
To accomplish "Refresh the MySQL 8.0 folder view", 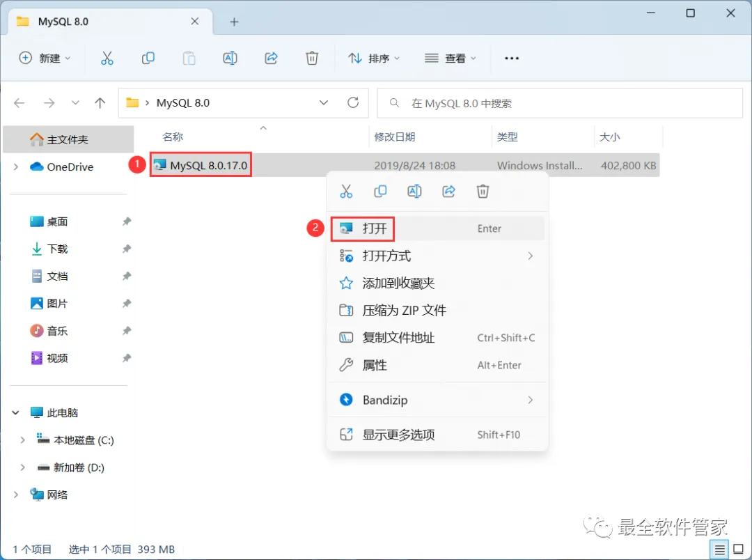I will click(353, 102).
